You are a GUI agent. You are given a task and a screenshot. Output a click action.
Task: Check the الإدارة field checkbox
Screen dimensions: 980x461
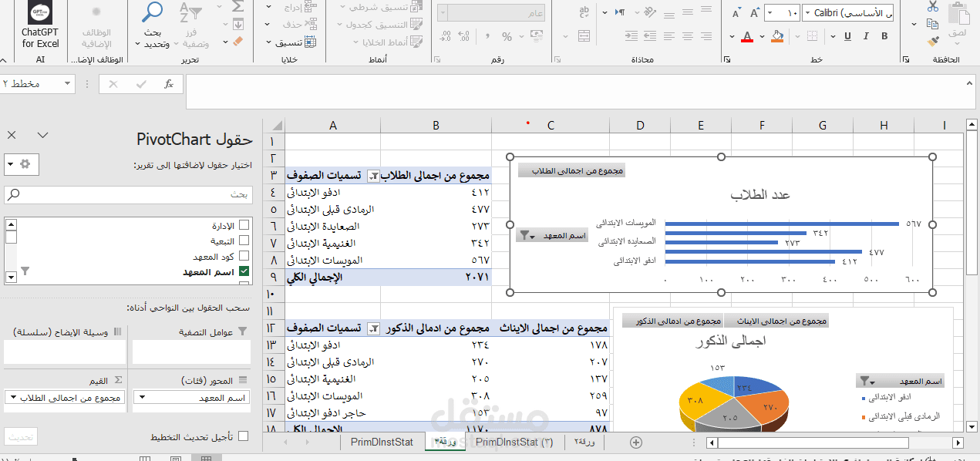[x=244, y=225]
